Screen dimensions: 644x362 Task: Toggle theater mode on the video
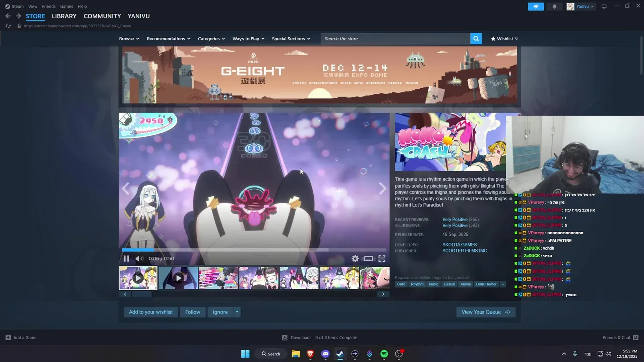369,259
